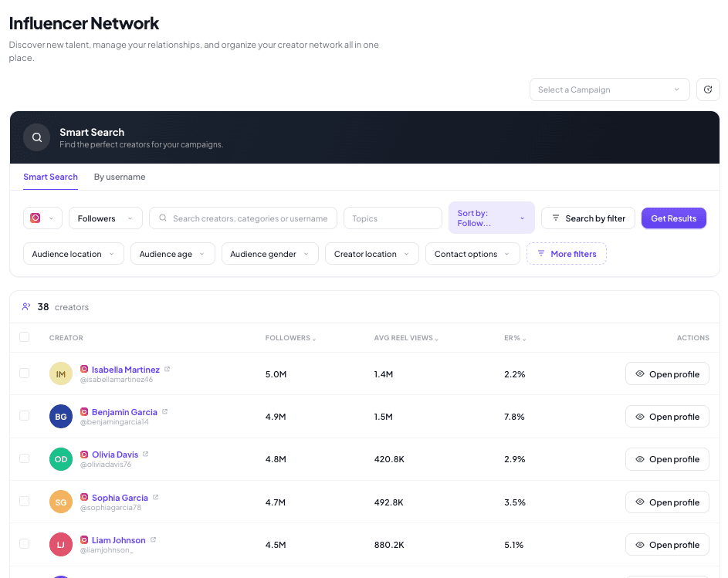Image resolution: width=728 pixels, height=578 pixels.
Task: Click the LJ avatar of Liam Johnson
Action: click(x=61, y=545)
